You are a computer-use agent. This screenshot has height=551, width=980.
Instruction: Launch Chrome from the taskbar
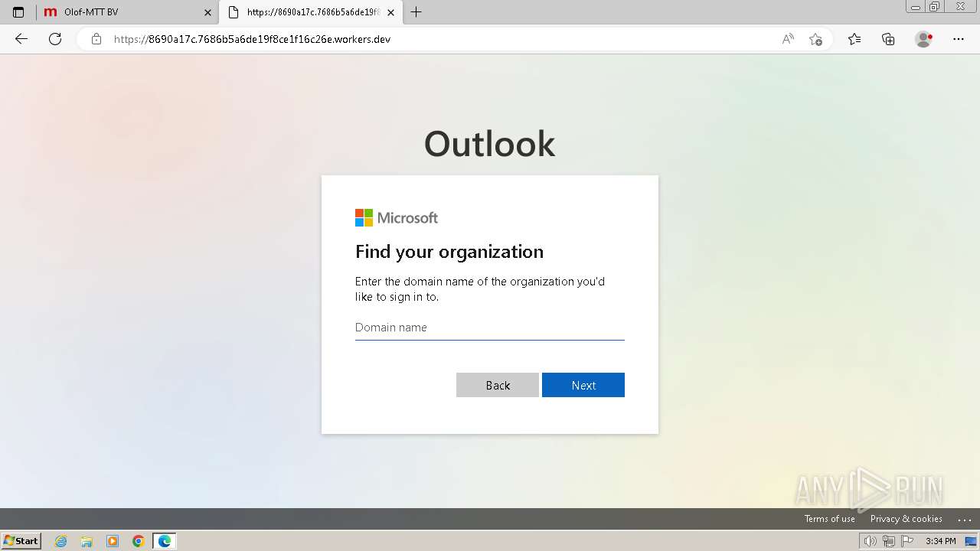[x=139, y=541]
